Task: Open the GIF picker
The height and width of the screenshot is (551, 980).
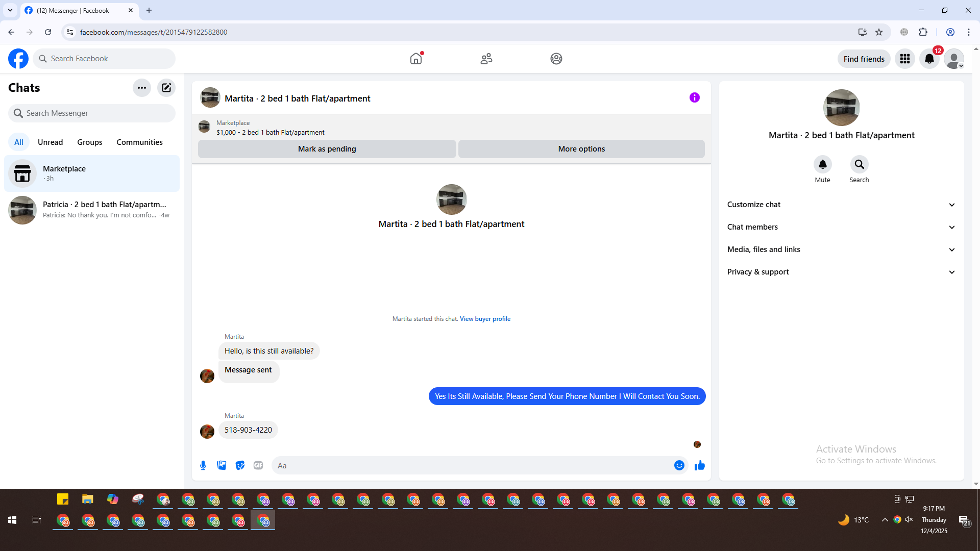Action: (x=258, y=465)
